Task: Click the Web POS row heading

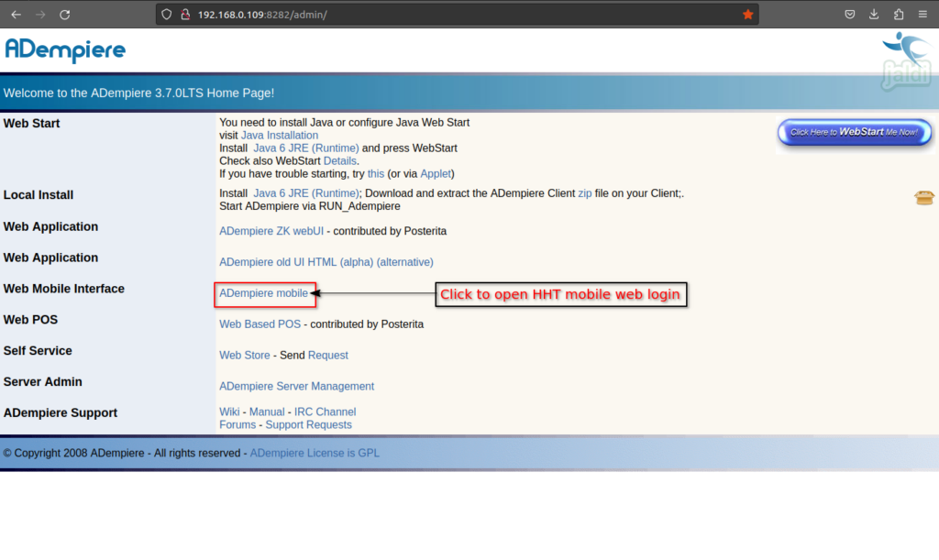Action: coord(30,320)
